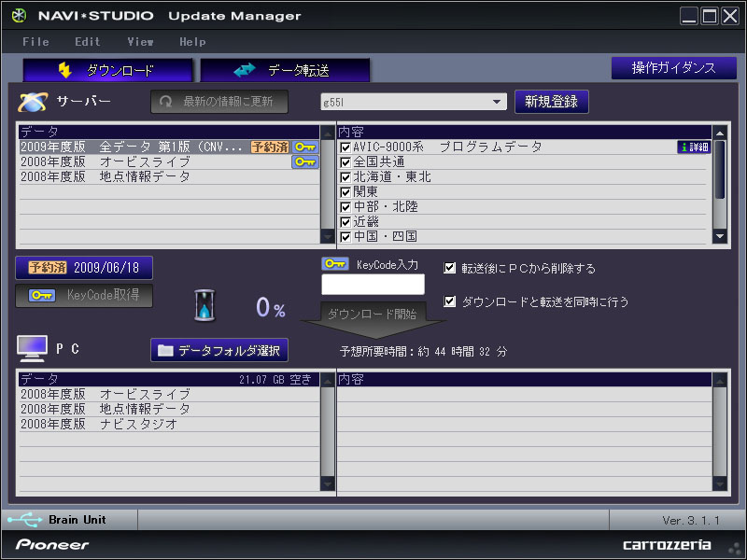Click the Brain Unit USB connection icon
Image resolution: width=747 pixels, height=560 pixels.
coord(24,520)
